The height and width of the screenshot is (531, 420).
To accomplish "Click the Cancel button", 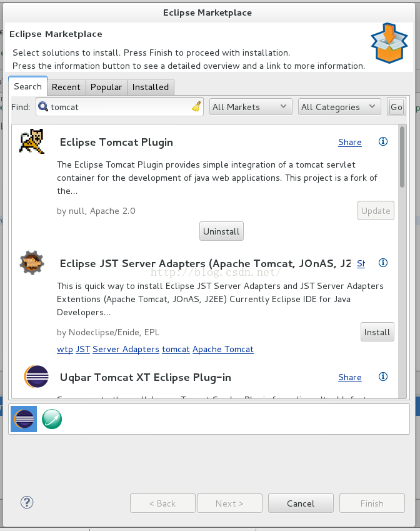I will (x=301, y=503).
